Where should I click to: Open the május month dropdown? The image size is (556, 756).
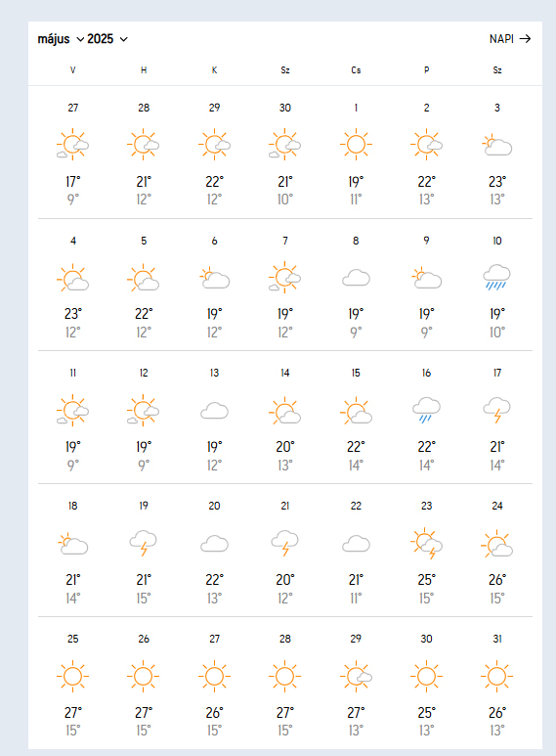click(61, 39)
